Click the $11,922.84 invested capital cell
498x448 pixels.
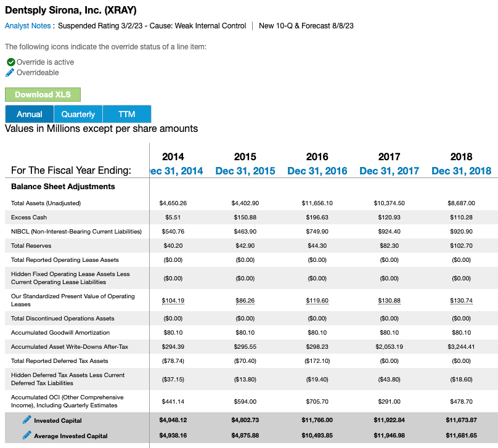click(x=390, y=420)
